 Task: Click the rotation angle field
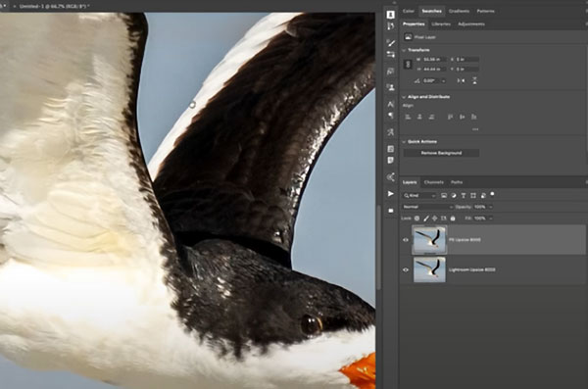click(x=431, y=80)
